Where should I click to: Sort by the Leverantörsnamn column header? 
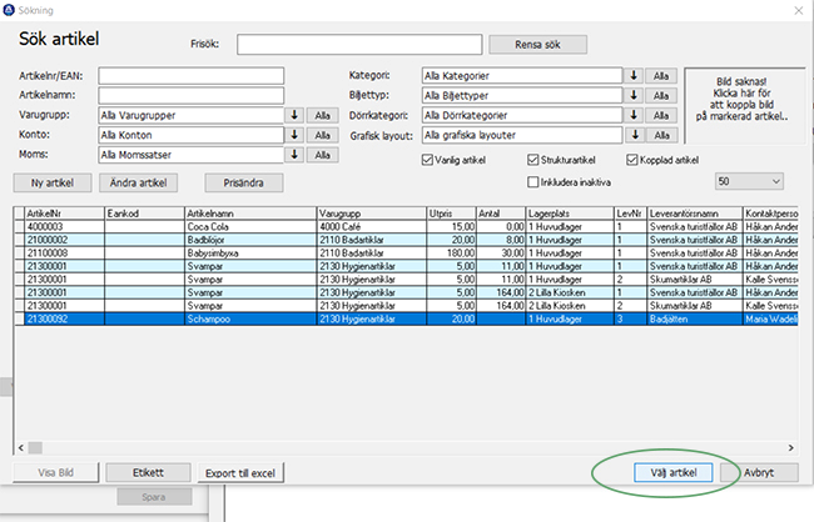pos(695,213)
